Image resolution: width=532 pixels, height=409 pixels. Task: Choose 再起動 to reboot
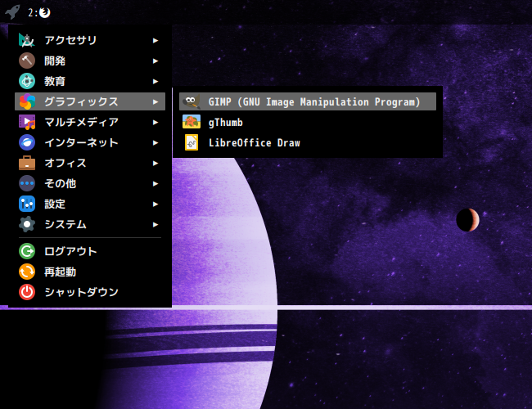(x=90, y=272)
